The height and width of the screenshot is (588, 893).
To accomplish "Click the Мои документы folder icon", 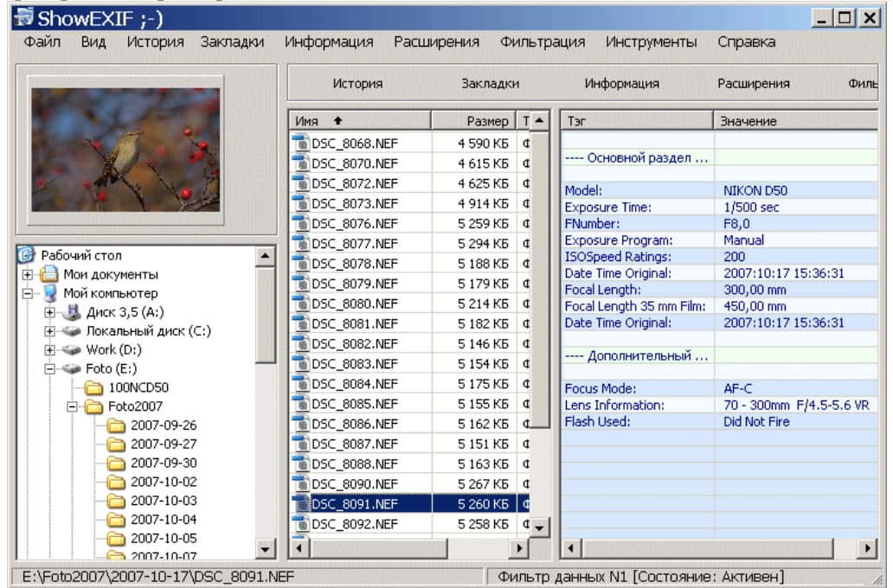I will pos(50,274).
